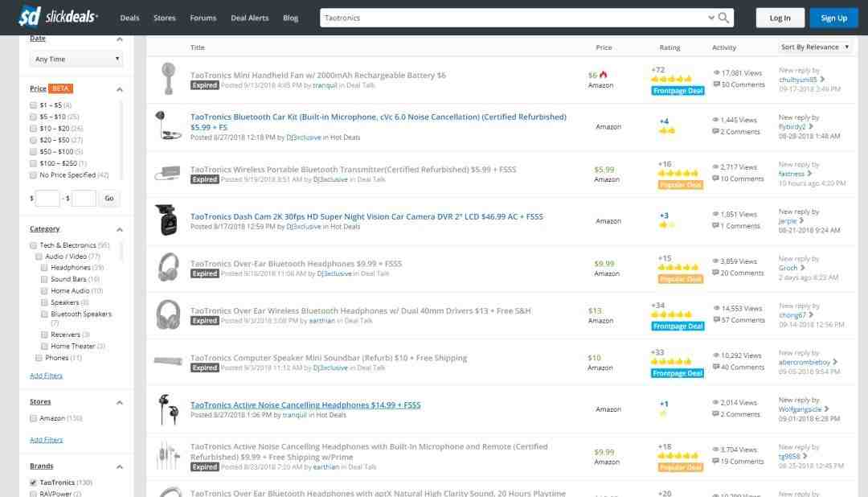This screenshot has height=497, width=868.
Task: Click the Frontpage Deal badge on fan deal
Action: (x=678, y=91)
